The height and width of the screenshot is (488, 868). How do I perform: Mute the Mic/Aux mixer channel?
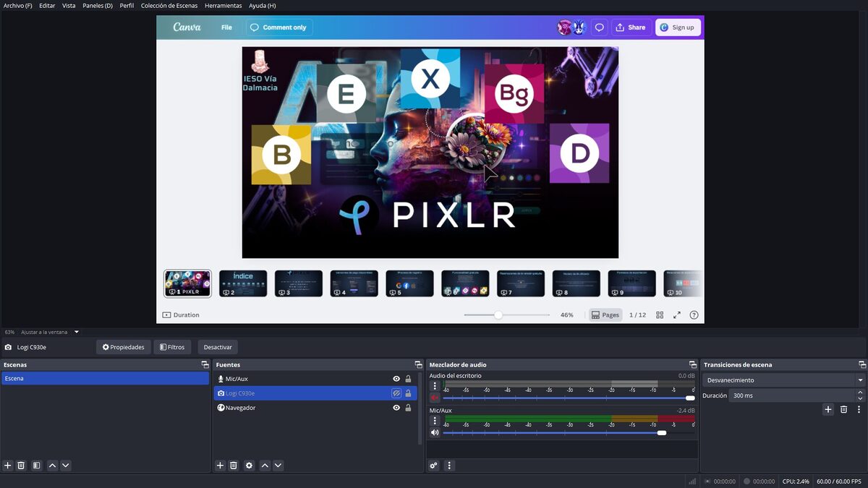pos(435,432)
